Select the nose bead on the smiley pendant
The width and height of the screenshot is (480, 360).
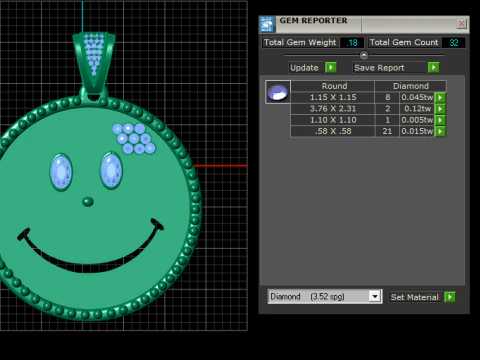[x=88, y=201]
